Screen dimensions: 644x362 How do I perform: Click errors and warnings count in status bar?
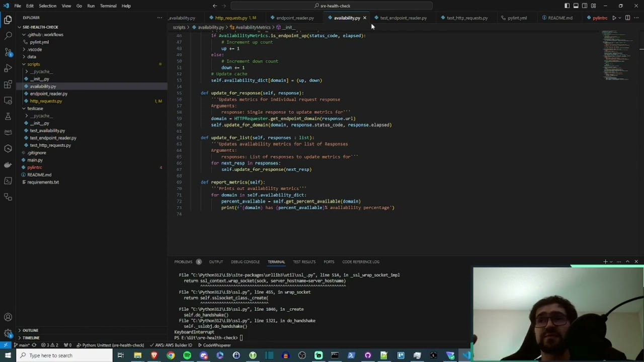tap(50, 345)
